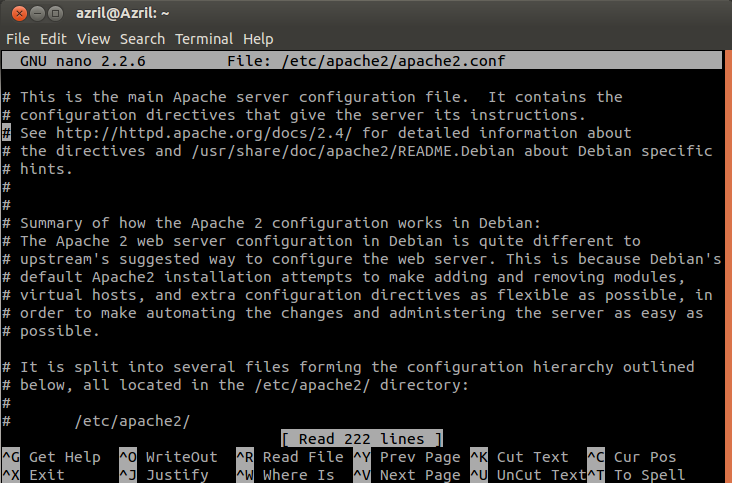
Task: Click 'configuration directives that give' line
Action: coord(294,115)
